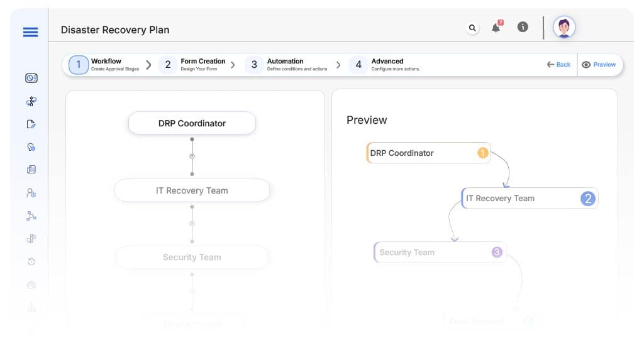This screenshot has width=644, height=362.
Task: Select the IT Recovery Team stage
Action: 192,190
